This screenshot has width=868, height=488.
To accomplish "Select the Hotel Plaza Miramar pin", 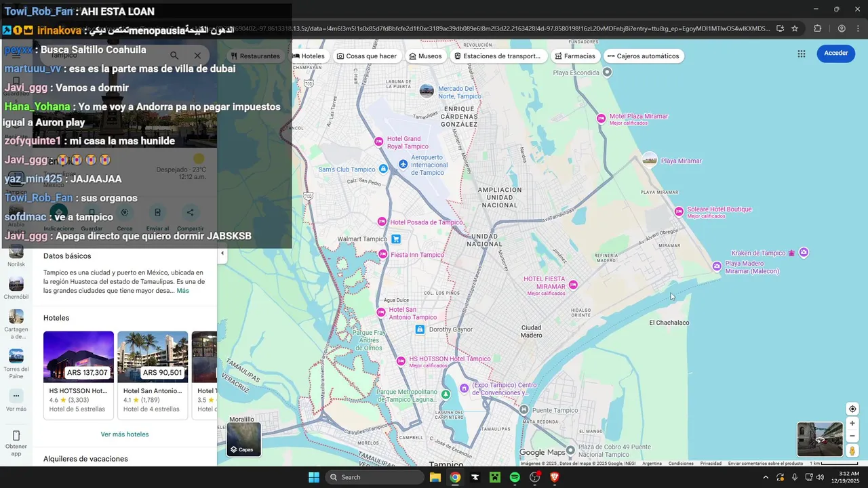I will tap(601, 118).
